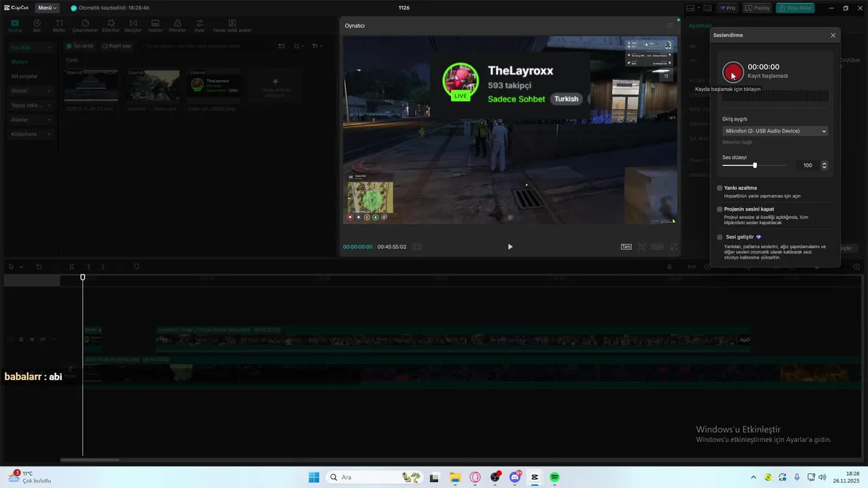Open the Windows Start menu
Viewport: 868px width, 488px height.
click(314, 477)
